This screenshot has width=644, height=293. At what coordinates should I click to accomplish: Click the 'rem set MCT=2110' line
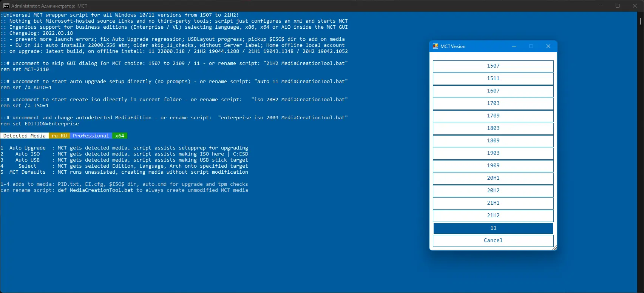click(25, 69)
